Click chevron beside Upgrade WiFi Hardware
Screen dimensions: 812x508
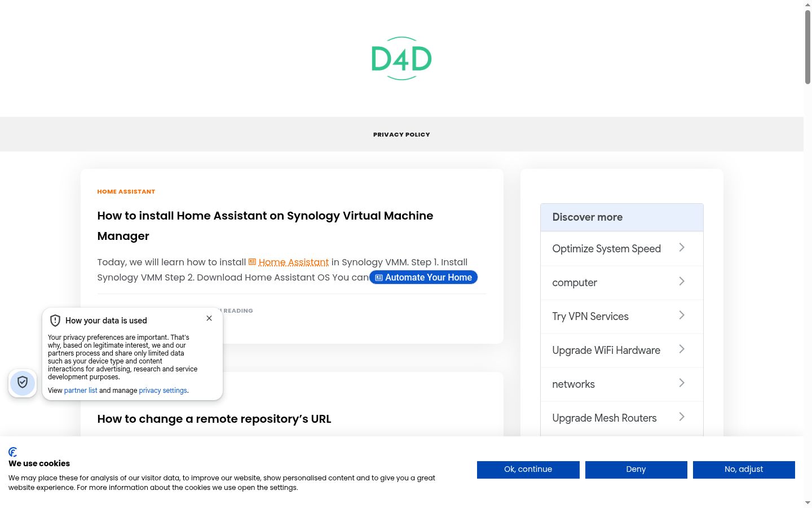682,349
